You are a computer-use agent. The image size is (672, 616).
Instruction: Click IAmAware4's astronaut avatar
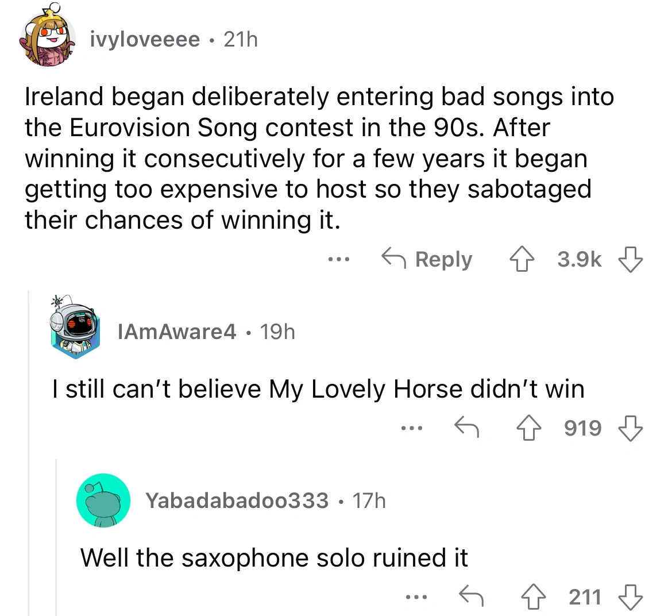[75, 330]
